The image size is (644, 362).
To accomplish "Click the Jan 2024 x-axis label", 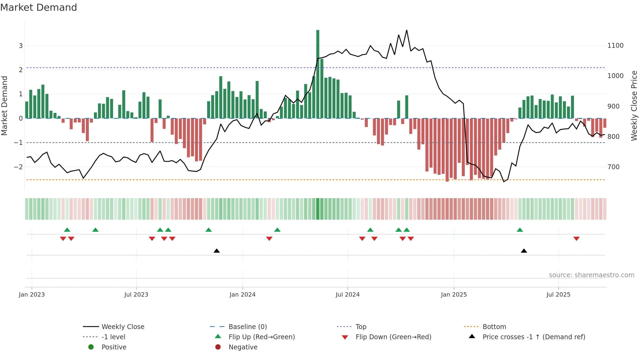I will [x=243, y=295].
